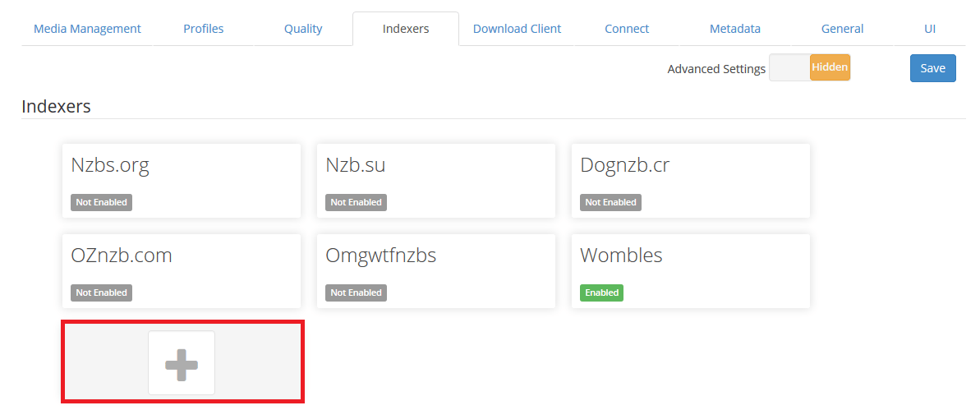
Task: Open the Dognzb.cr indexer settings
Action: click(x=691, y=181)
